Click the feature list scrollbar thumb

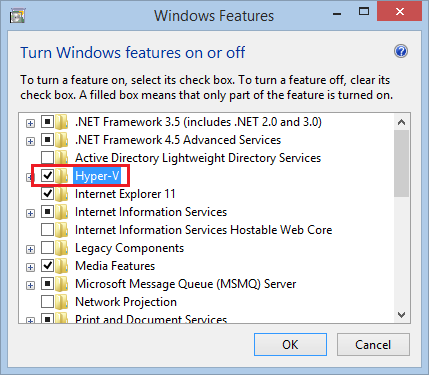click(401, 163)
